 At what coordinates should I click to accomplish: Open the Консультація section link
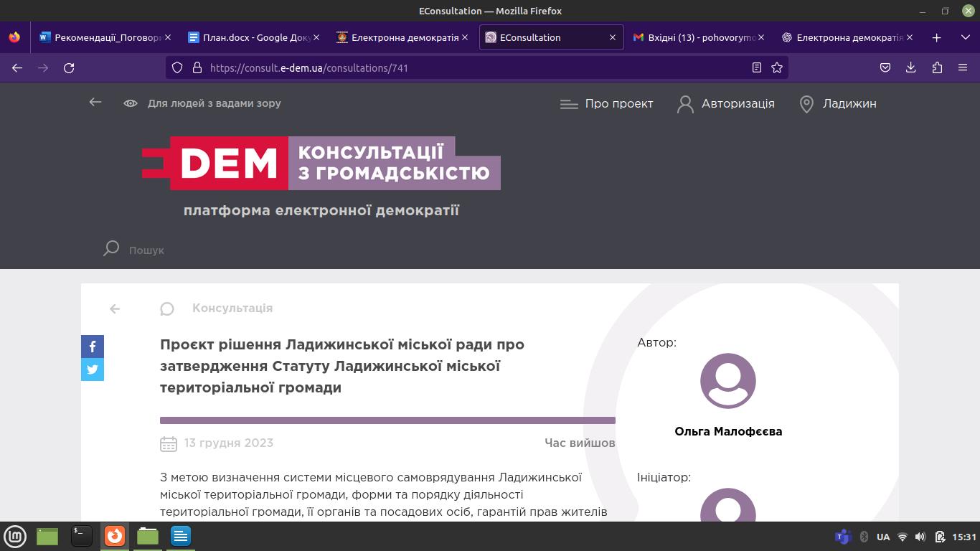[x=232, y=308]
